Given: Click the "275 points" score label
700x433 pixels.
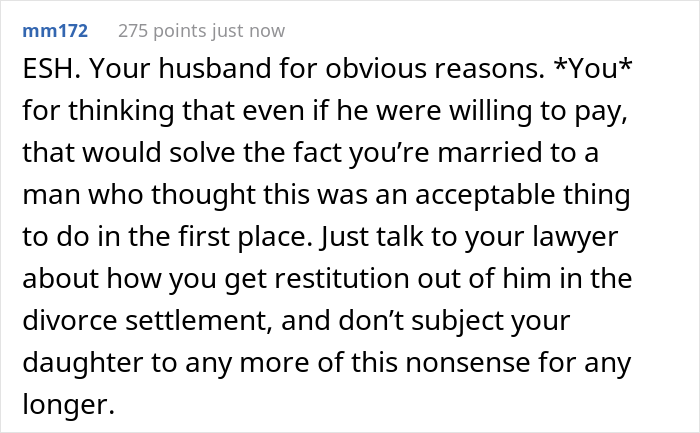Looking at the screenshot, I should click(161, 31).
